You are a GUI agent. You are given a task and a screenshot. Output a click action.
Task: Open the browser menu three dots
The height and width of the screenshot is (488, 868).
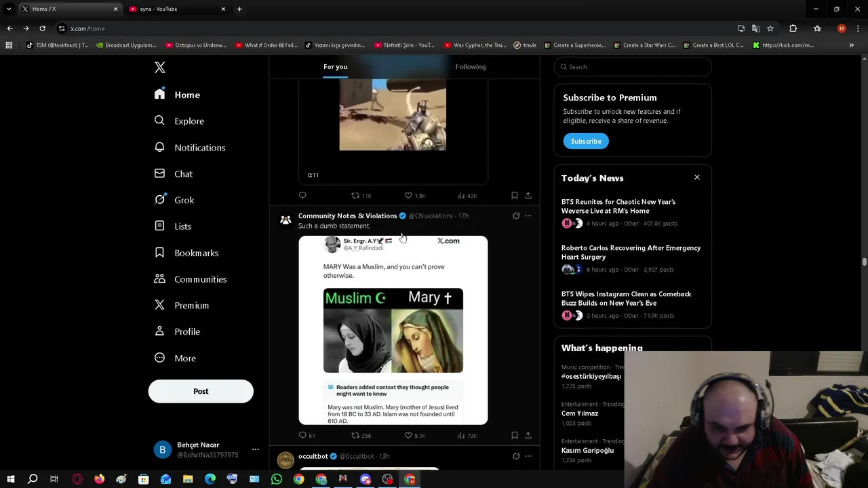858,28
